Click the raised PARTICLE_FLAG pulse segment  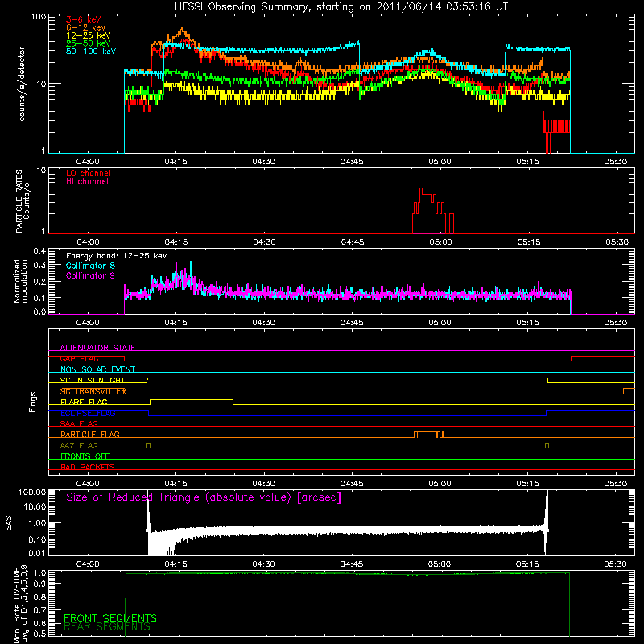[x=427, y=432]
